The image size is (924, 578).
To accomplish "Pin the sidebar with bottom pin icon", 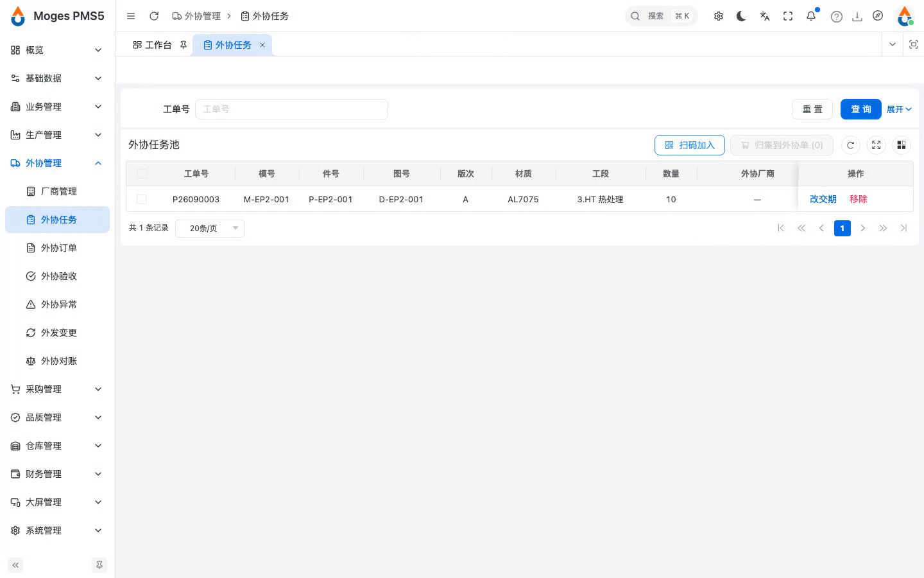I will point(99,565).
